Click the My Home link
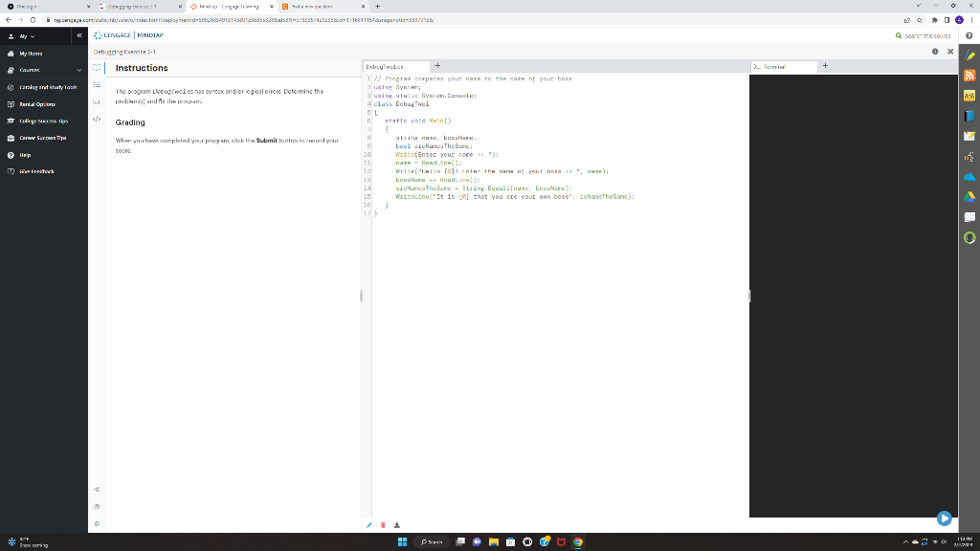This screenshot has width=980, height=551. pos(29,53)
